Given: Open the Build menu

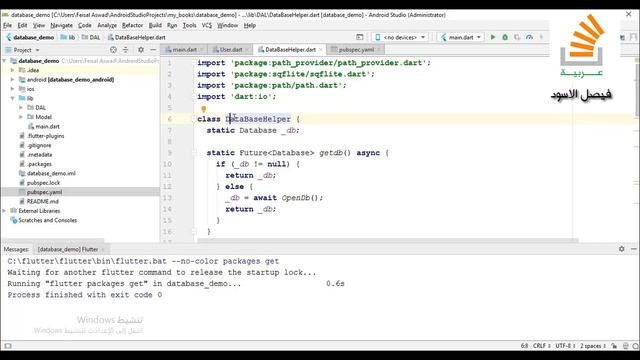Looking at the screenshot, I should tap(155, 25).
